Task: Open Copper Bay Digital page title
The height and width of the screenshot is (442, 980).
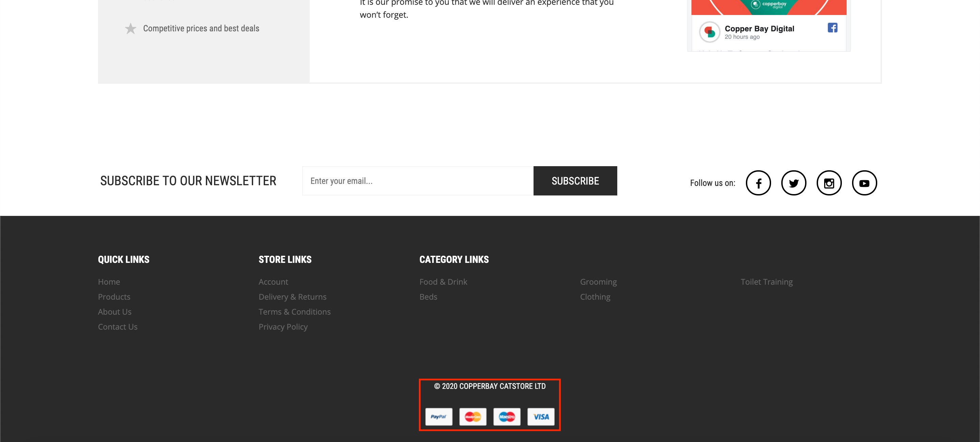Action: [x=759, y=29]
